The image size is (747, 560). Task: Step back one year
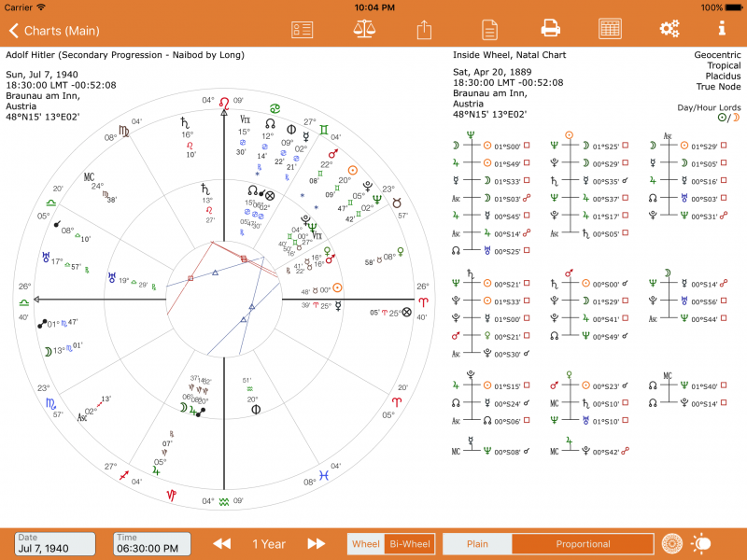coord(221,544)
